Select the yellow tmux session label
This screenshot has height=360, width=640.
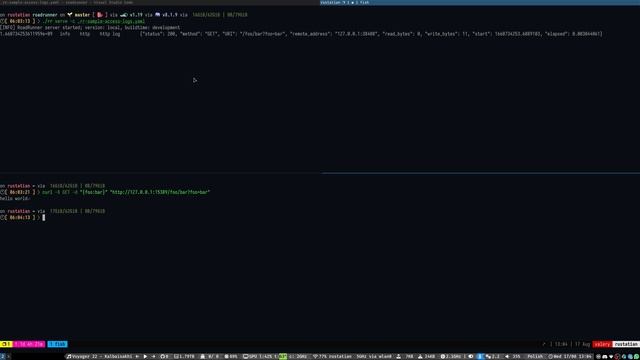pyautogui.click(x=6, y=344)
